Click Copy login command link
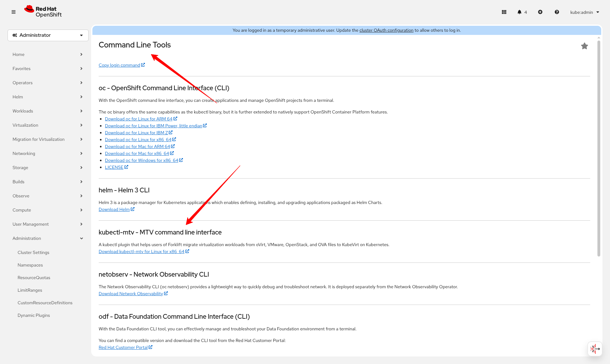The width and height of the screenshot is (610, 364). click(x=119, y=65)
